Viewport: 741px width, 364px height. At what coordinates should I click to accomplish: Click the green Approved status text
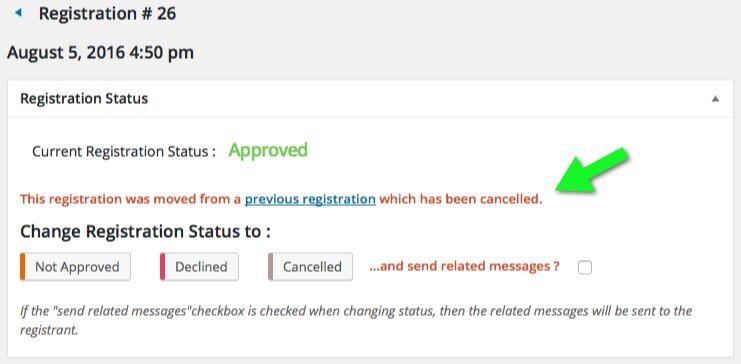point(268,150)
